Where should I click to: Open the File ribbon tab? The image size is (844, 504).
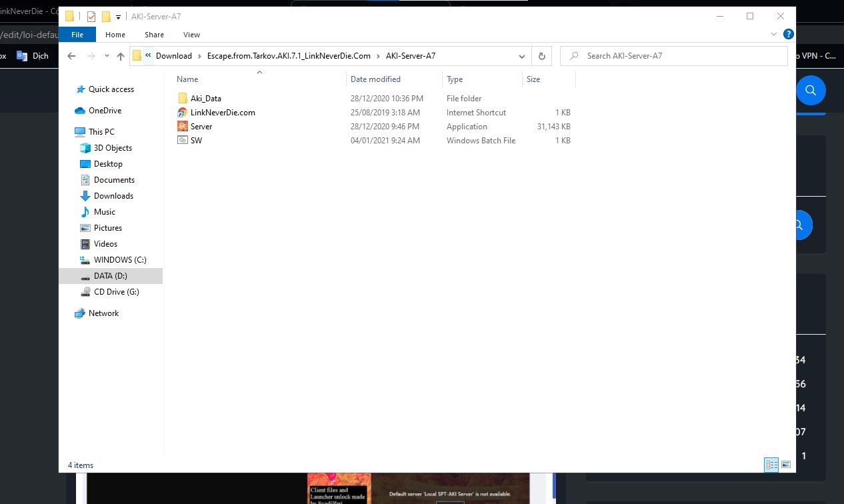coord(77,35)
